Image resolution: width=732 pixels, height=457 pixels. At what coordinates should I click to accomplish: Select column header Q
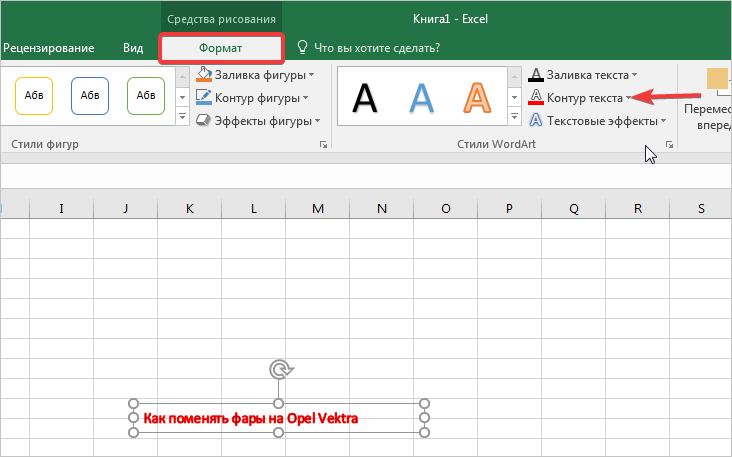coord(573,209)
